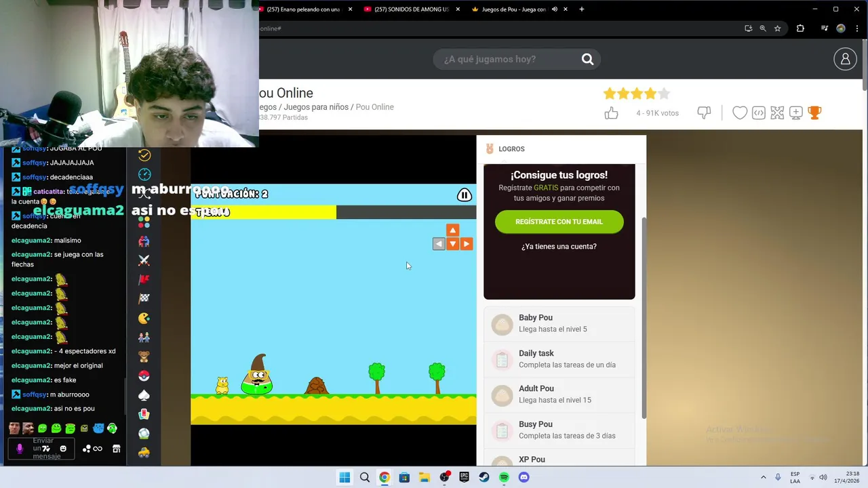The width and height of the screenshot is (868, 488).
Task: Click the game TIEMPO progress bar
Action: tap(333, 212)
